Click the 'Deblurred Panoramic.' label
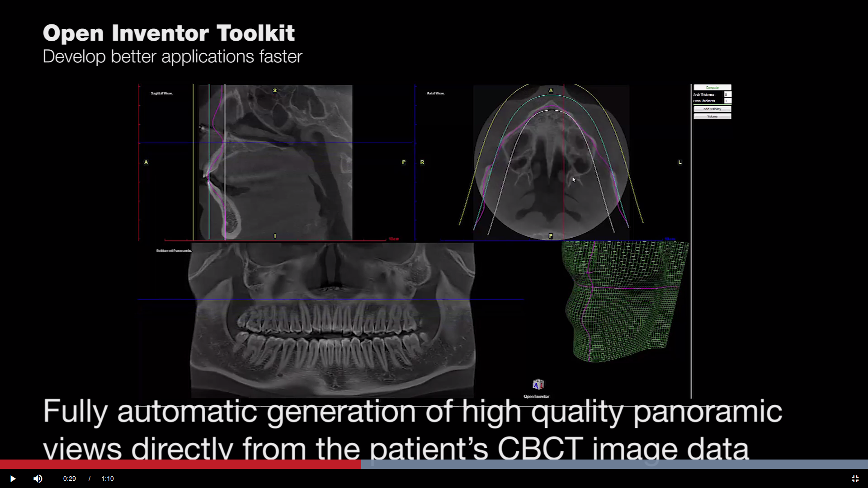This screenshot has height=488, width=868. click(x=174, y=250)
